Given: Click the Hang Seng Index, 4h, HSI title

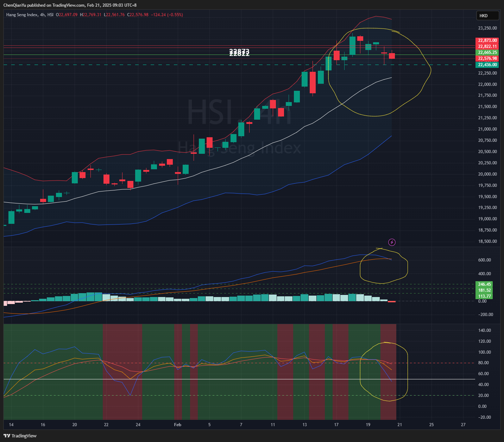Looking at the screenshot, I should [30, 15].
